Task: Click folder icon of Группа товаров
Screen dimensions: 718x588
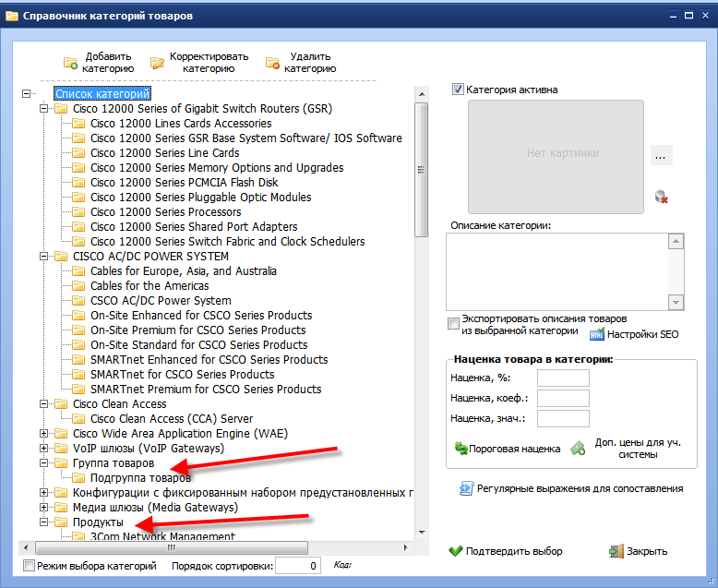Action: tap(61, 463)
